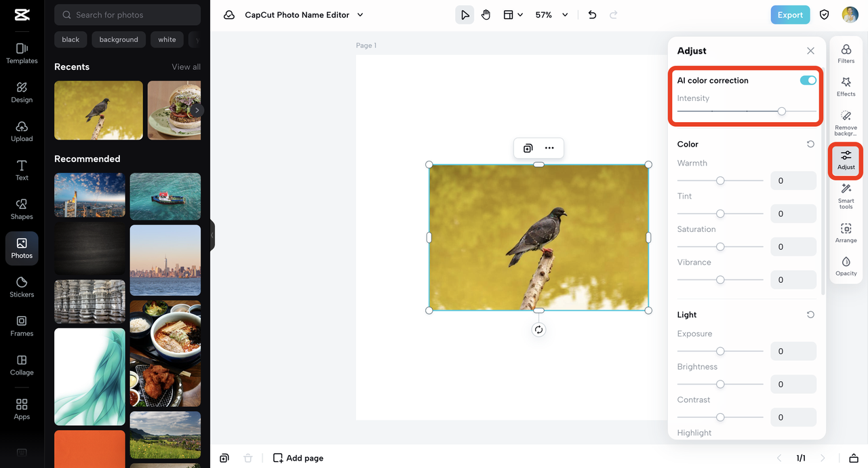Open the Opacity control
Screen dimensions: 868x468
click(x=846, y=267)
